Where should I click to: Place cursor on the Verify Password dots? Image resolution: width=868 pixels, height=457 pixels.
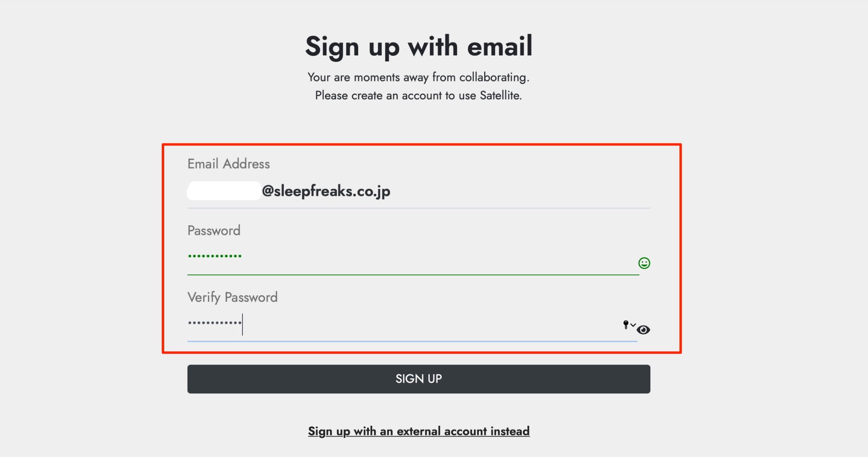click(215, 323)
